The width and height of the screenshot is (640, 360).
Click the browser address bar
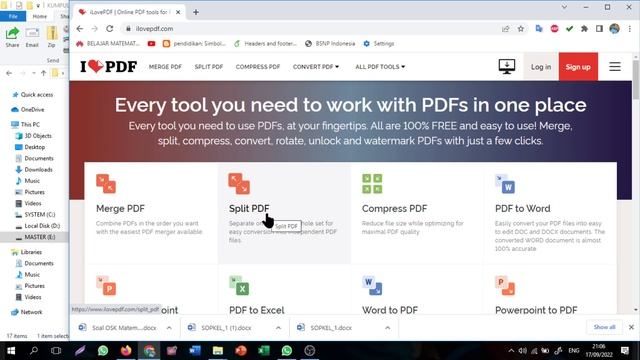click(310, 29)
